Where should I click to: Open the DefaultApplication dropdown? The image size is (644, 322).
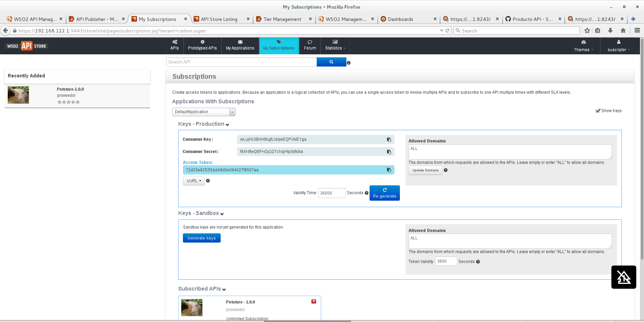click(204, 112)
